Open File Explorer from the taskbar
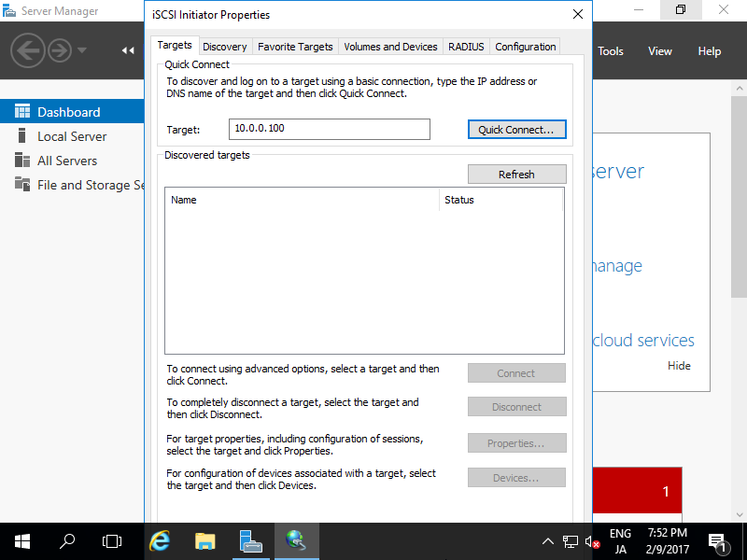The width and height of the screenshot is (747, 560). 205,541
